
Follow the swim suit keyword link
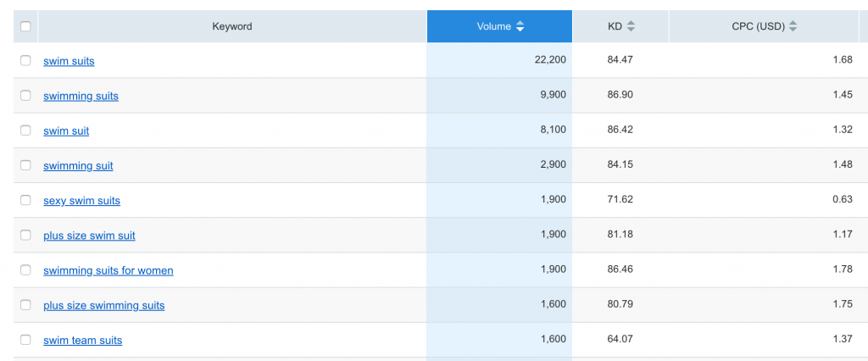click(66, 131)
